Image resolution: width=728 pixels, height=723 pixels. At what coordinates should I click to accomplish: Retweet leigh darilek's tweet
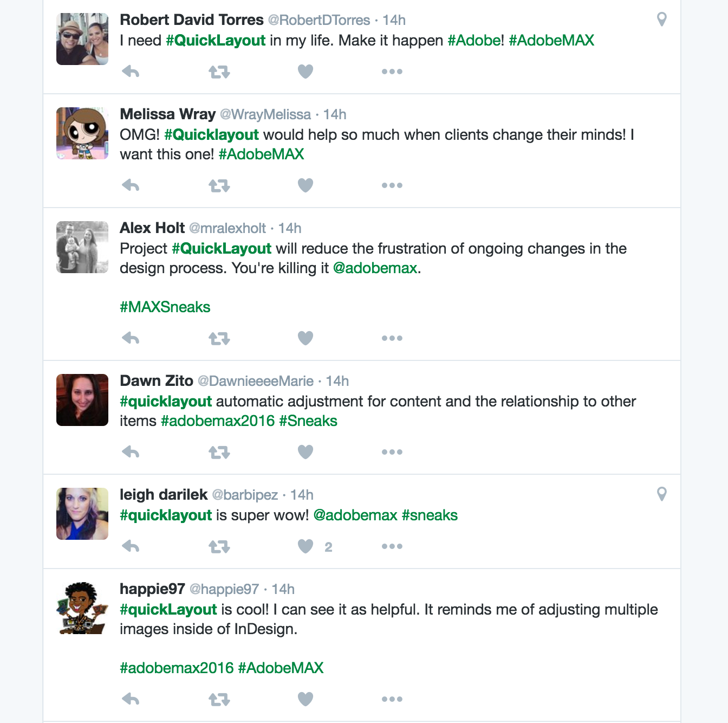pyautogui.click(x=219, y=547)
